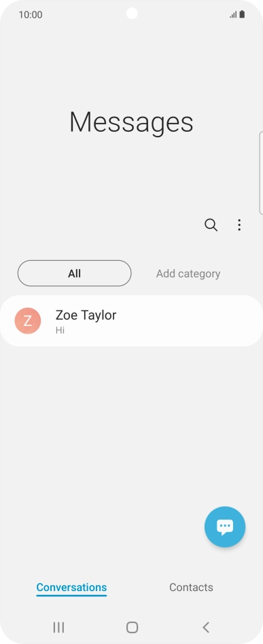Open the search magnifier icon
The width and height of the screenshot is (263, 644).
click(x=211, y=225)
